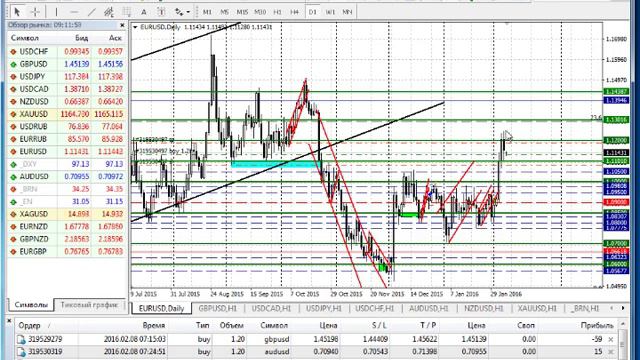Select the text 'A' tool
The height and width of the screenshot is (360, 640).
[x=144, y=12]
